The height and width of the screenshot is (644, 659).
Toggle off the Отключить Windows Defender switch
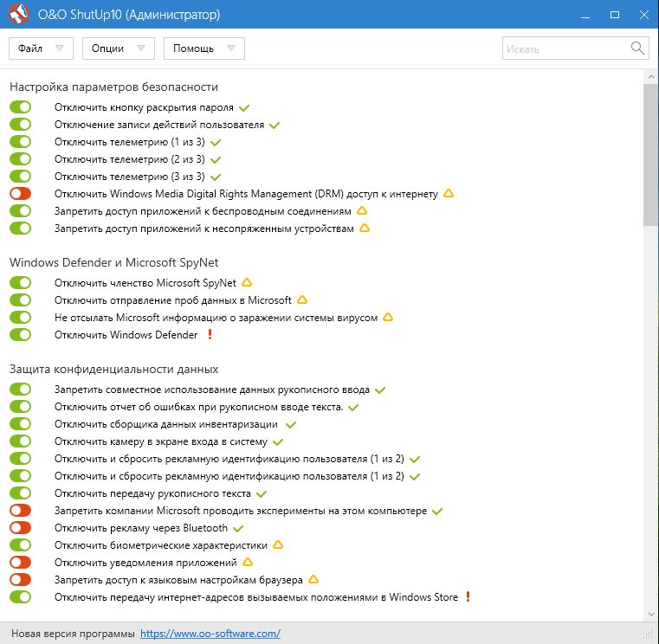[20, 335]
